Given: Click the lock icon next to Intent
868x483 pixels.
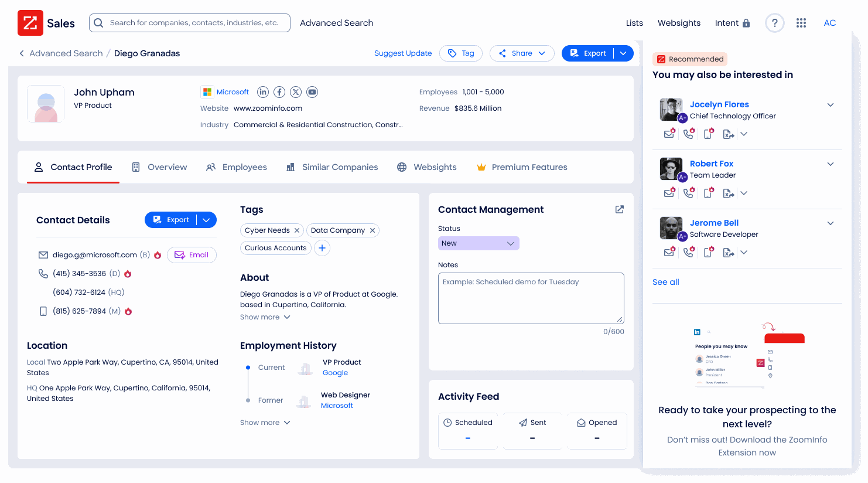Looking at the screenshot, I should [x=746, y=23].
